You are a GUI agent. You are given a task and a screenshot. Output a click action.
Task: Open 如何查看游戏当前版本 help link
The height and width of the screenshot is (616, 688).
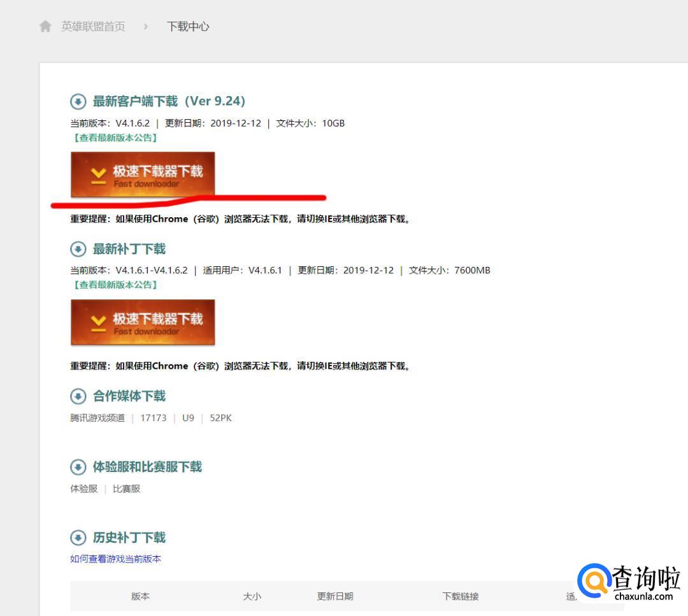(x=115, y=559)
